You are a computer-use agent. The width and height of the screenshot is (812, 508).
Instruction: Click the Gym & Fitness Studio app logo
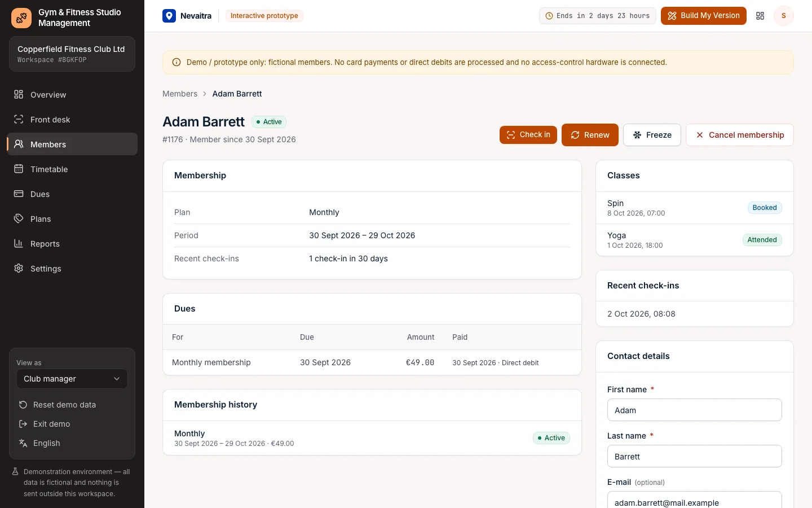coord(21,17)
